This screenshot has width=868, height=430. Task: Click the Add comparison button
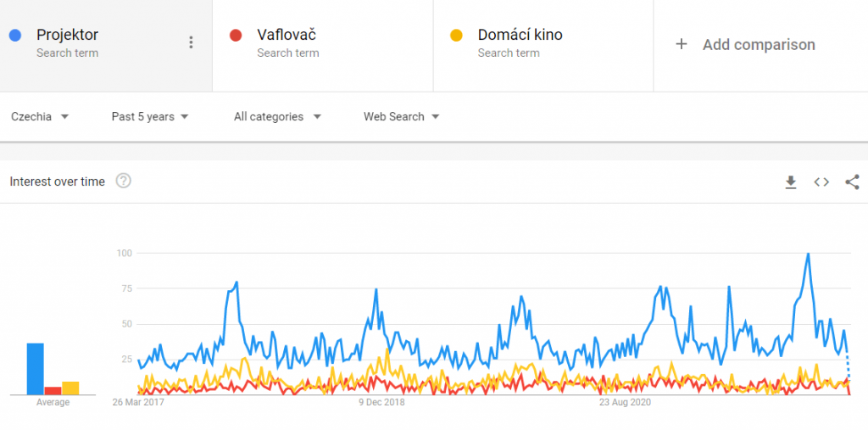(759, 45)
